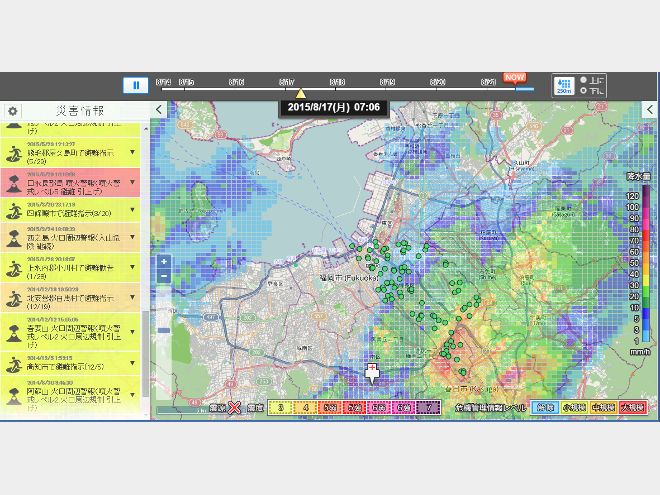Screen dimensions: 660x495
Task: Click the map zoom in plus button
Action: point(164,262)
